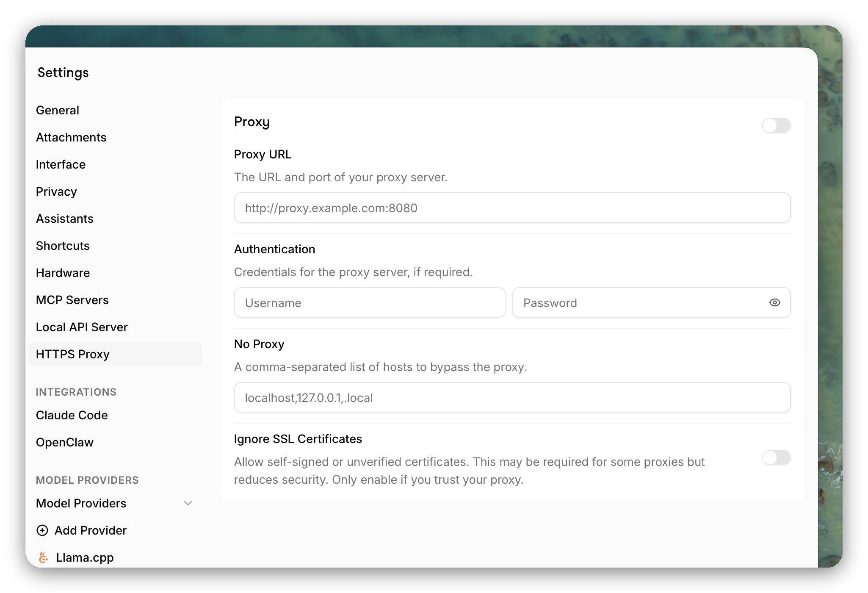Select the Llama.cpp provider icon
Viewport: 868px width, 593px height.
(44, 557)
